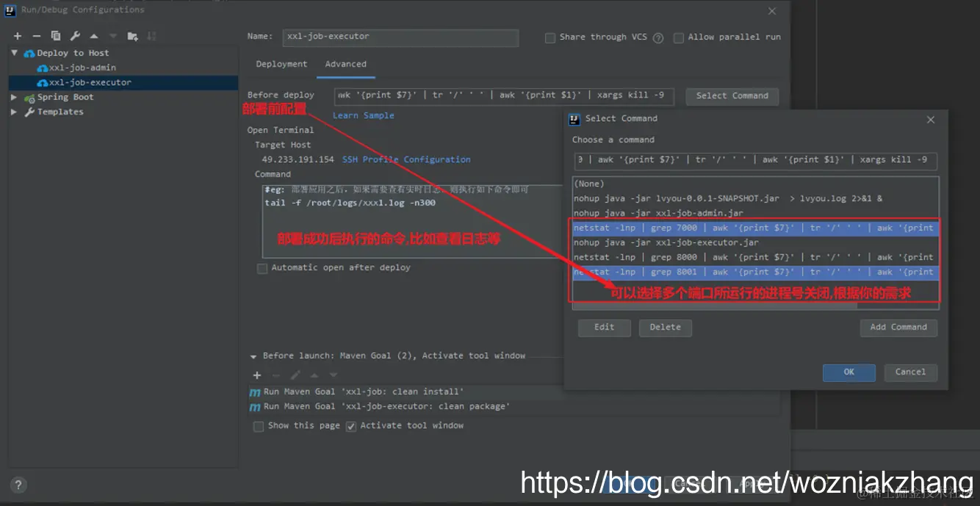This screenshot has width=980, height=506.
Task: Click the cloud icon beside xxl-job-admin
Action: click(x=43, y=68)
